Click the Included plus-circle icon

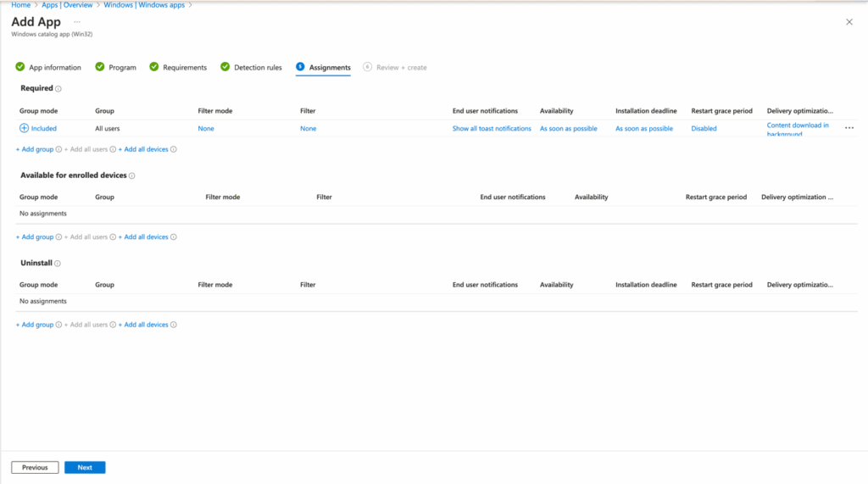click(x=24, y=129)
